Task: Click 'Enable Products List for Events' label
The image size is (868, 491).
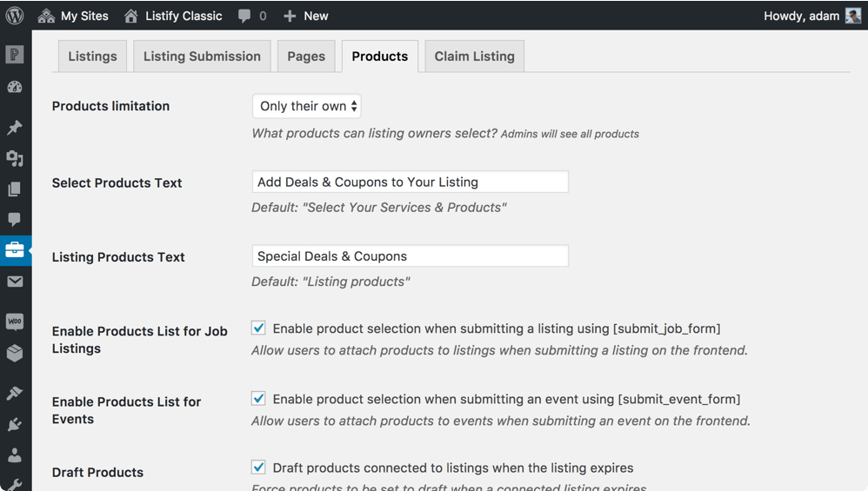Action: coord(126,410)
